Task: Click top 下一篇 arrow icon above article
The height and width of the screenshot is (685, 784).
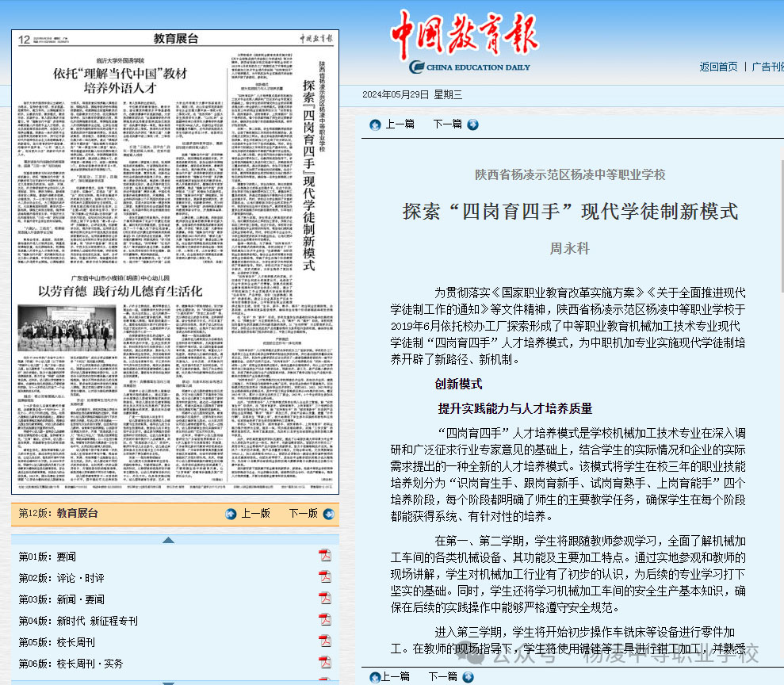Action: [472, 124]
